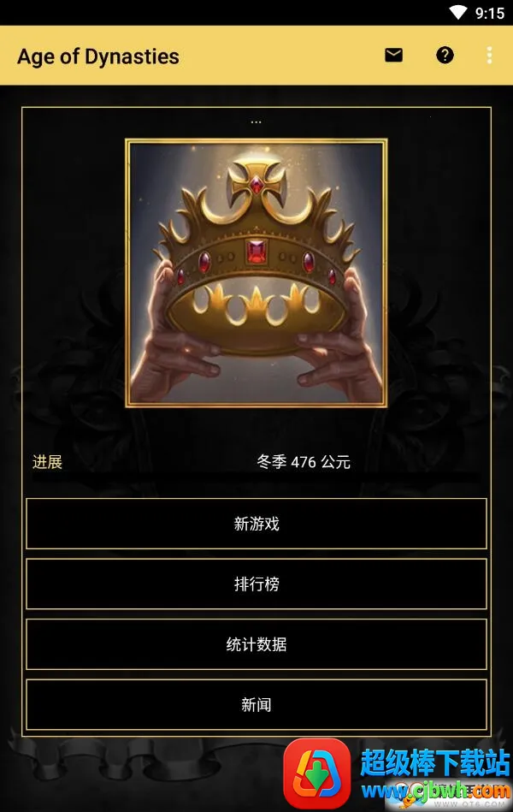The height and width of the screenshot is (812, 513).
Task: Tap the small ellipsis above the crown
Action: click(x=256, y=122)
